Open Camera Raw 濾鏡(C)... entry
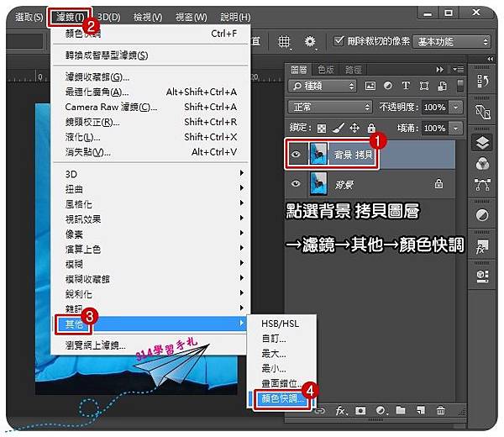The width and height of the screenshot is (504, 437). pyautogui.click(x=150, y=107)
